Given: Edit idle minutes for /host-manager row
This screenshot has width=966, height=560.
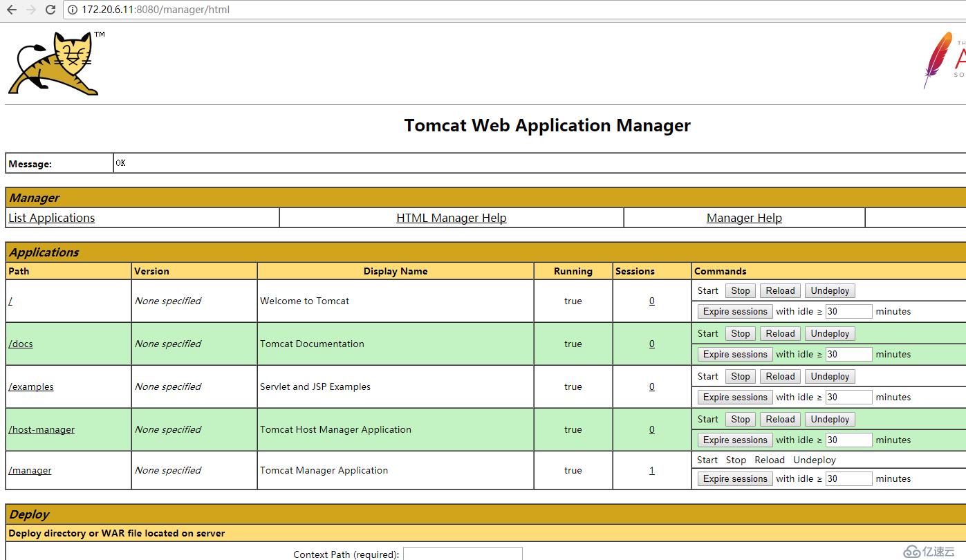Looking at the screenshot, I should (849, 440).
